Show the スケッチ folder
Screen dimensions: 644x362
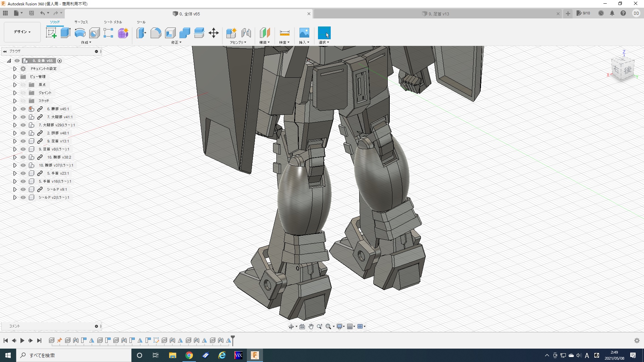[23, 101]
